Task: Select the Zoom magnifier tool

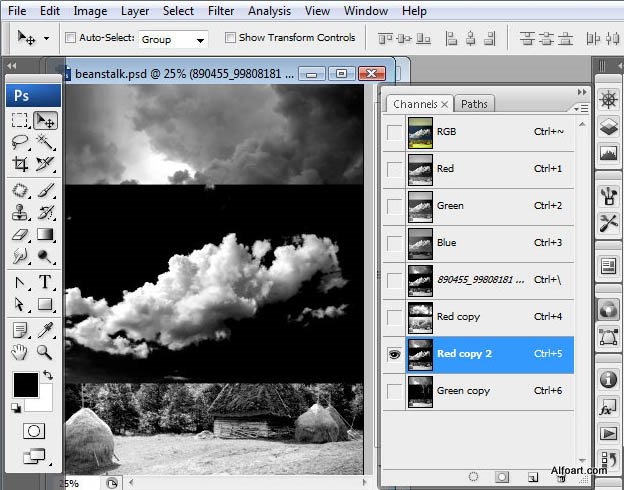Action: pos(45,352)
